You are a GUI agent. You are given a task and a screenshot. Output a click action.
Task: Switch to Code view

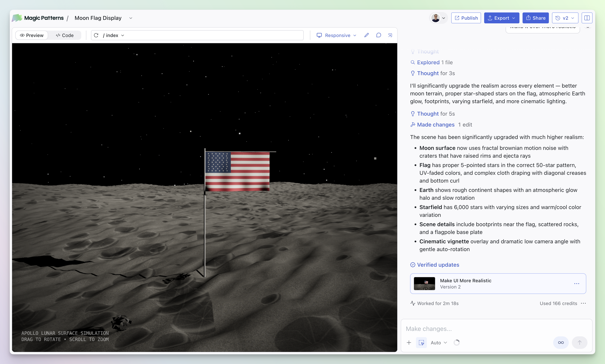click(65, 35)
